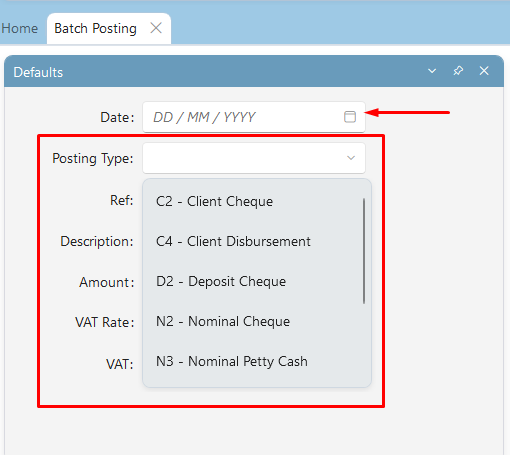Switch to the Home tab
510x455 pixels.
[x=20, y=28]
